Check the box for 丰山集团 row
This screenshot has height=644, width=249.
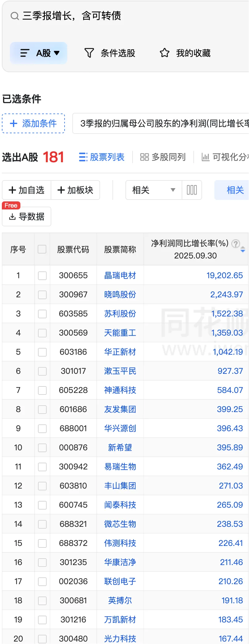[42, 486]
